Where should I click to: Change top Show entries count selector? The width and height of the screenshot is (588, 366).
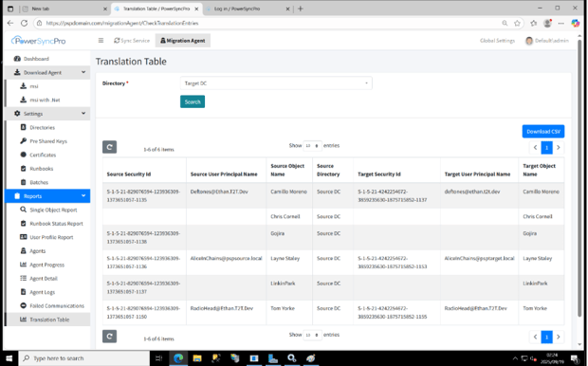[312, 145]
